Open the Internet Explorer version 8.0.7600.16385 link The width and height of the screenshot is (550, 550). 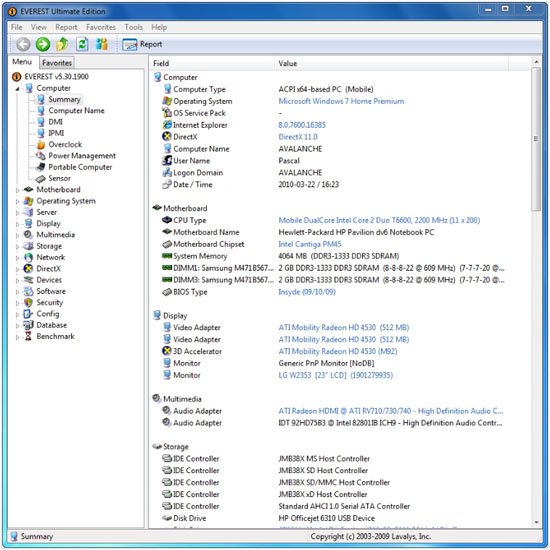[302, 125]
